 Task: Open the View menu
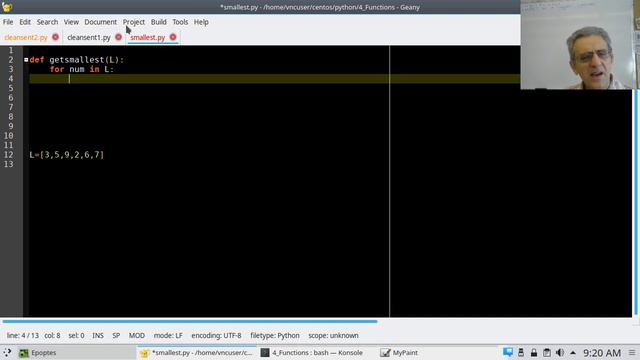[x=71, y=22]
